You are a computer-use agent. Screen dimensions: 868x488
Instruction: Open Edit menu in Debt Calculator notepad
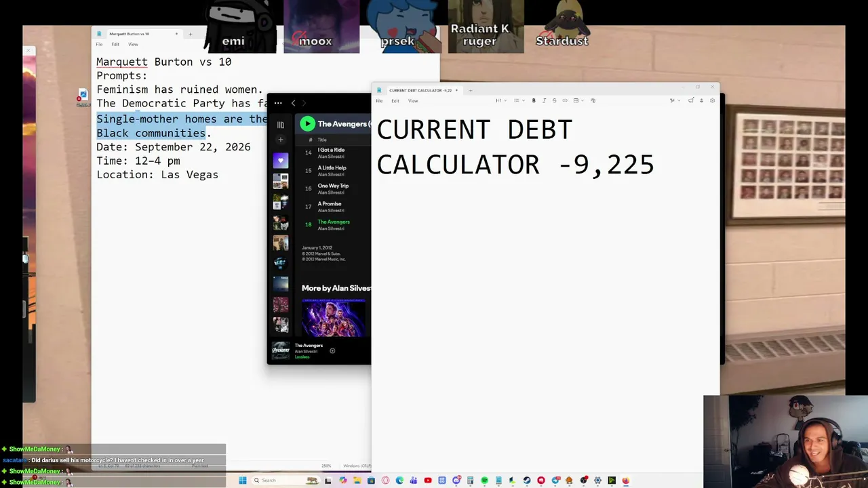[395, 101]
